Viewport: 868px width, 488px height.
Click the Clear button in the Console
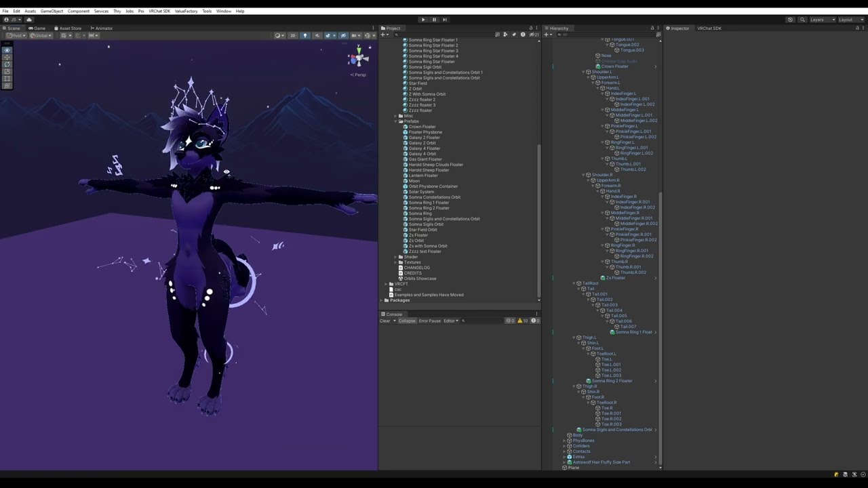[x=385, y=321]
